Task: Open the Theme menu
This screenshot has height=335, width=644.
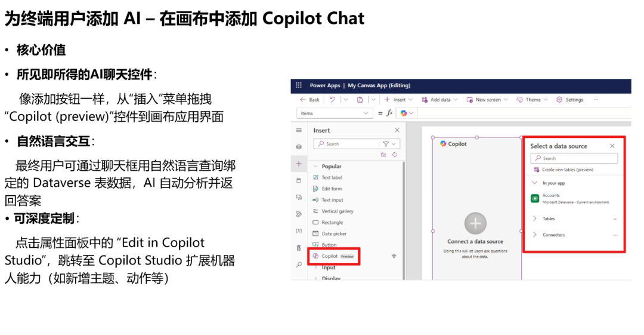Action: click(532, 100)
